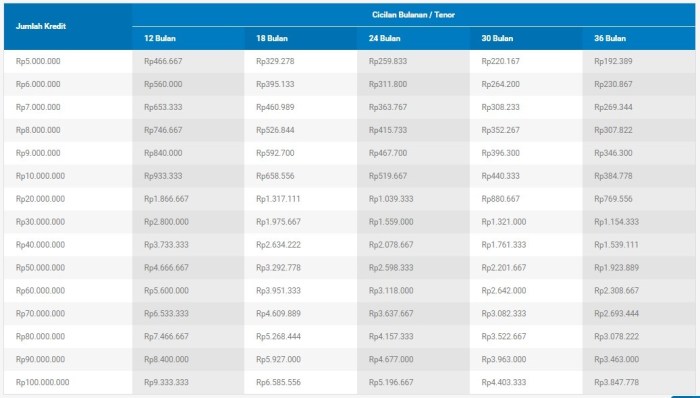Select the Rp50.000.000 credit amount row

click(350, 268)
